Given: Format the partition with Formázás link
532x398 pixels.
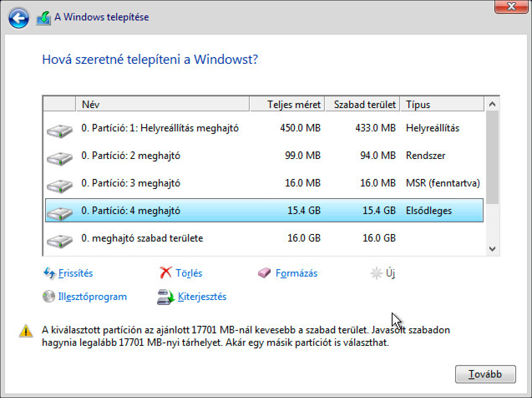Looking at the screenshot, I should (x=296, y=273).
